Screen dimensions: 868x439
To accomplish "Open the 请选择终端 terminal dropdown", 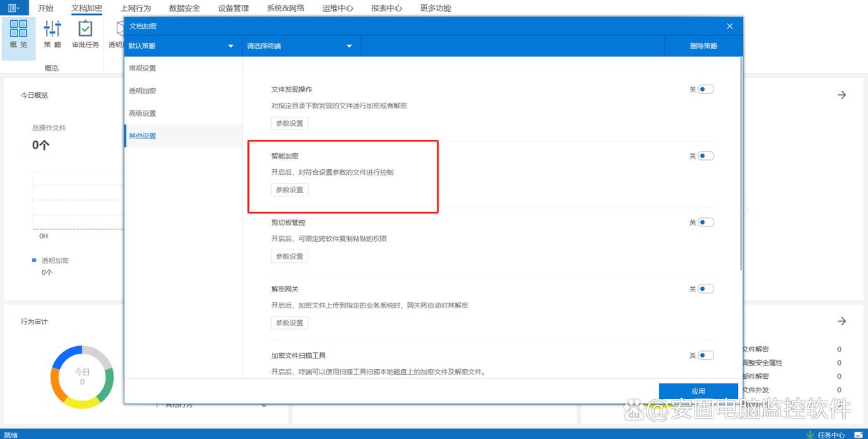I will pyautogui.click(x=301, y=46).
